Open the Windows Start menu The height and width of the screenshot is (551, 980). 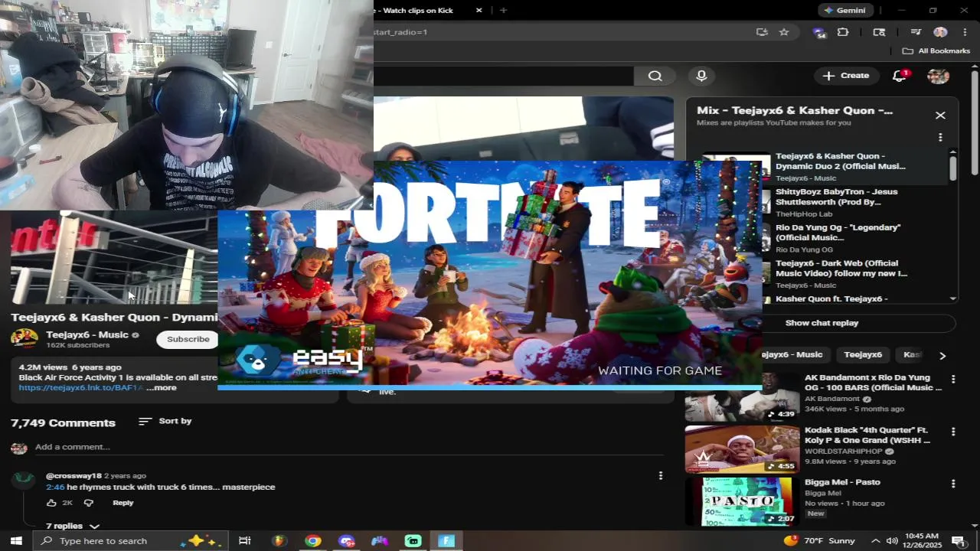click(x=15, y=541)
